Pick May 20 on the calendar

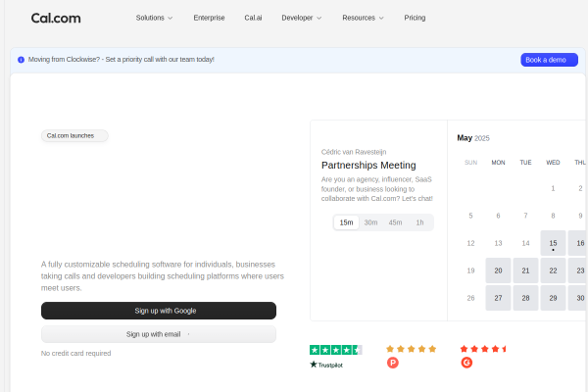(x=499, y=270)
